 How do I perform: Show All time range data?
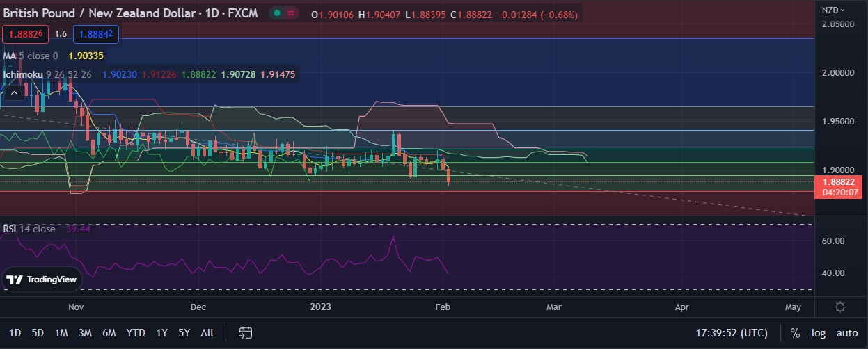pos(207,333)
